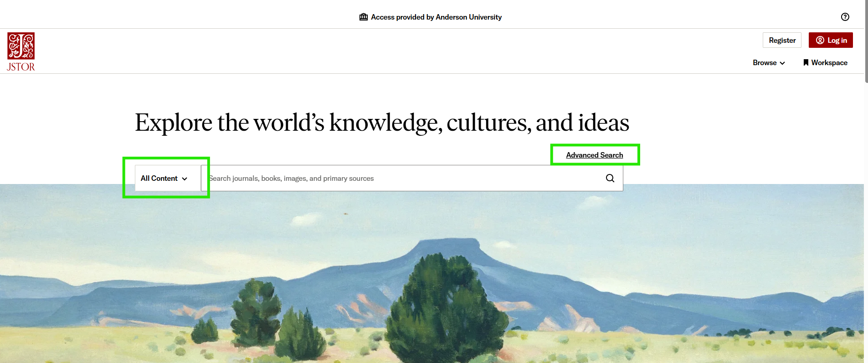Click the JSTOR wordmark text under logo
The image size is (868, 363).
tap(21, 67)
